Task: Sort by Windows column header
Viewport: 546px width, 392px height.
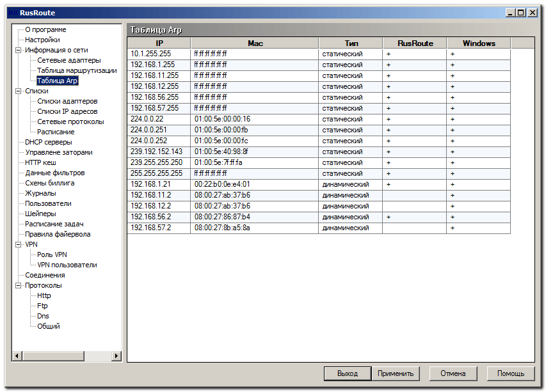Action: pos(479,43)
